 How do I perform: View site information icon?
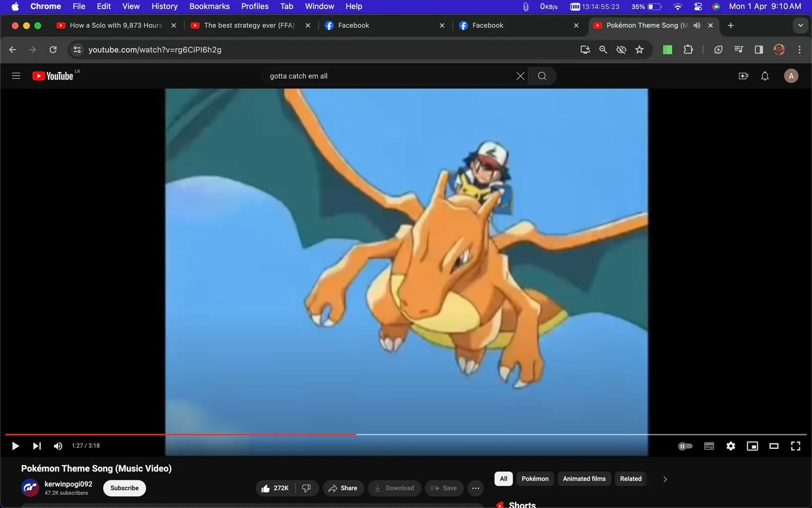click(77, 49)
